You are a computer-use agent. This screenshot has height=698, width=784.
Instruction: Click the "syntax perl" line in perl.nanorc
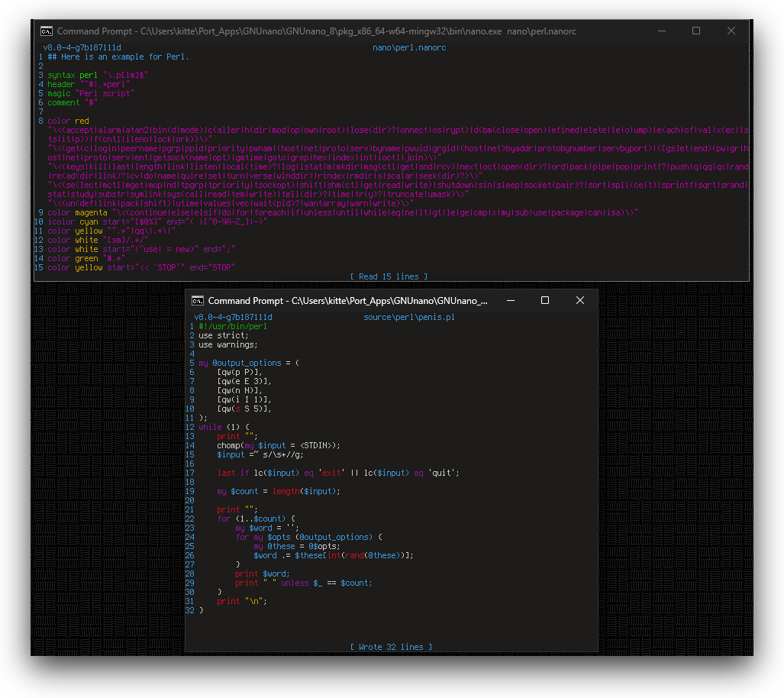pos(98,75)
